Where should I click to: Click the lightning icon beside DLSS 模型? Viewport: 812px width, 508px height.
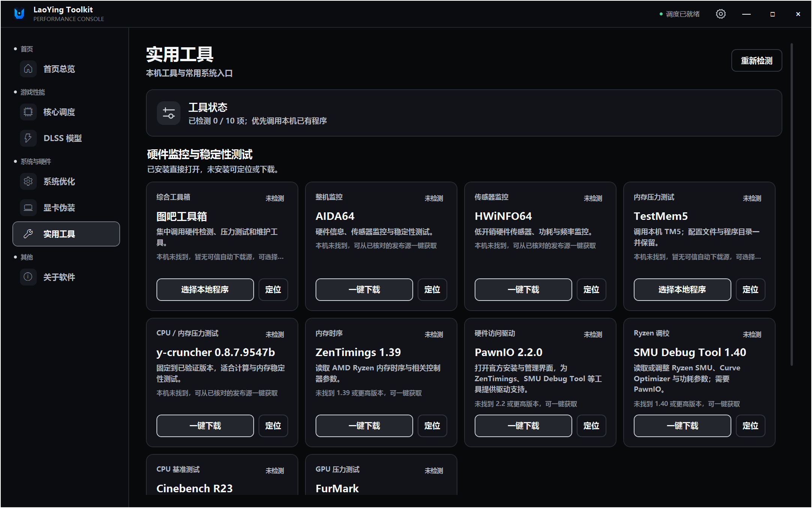pyautogui.click(x=28, y=138)
